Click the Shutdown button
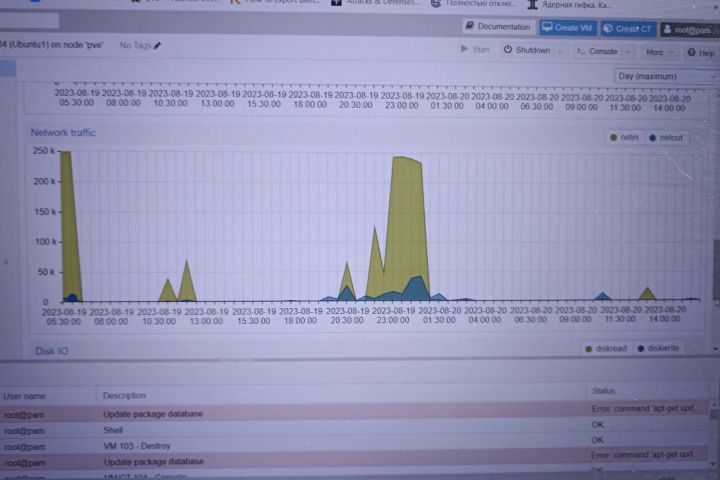This screenshot has height=480, width=720. click(527, 50)
